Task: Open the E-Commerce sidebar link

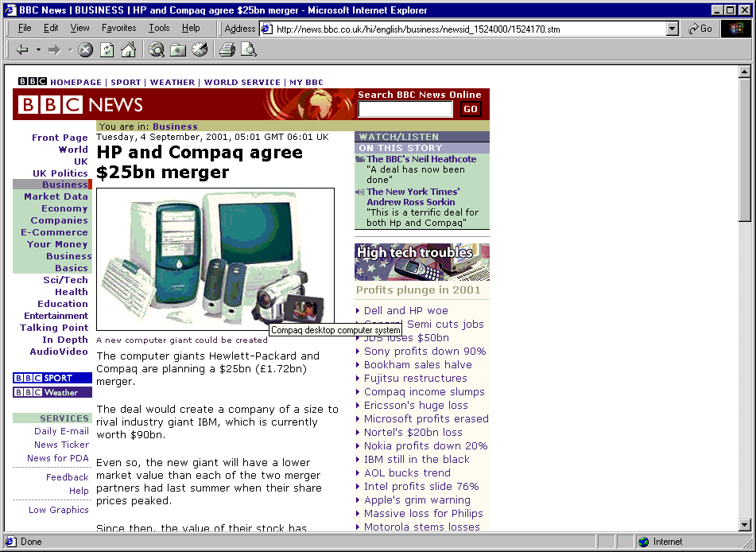Action: tap(54, 232)
